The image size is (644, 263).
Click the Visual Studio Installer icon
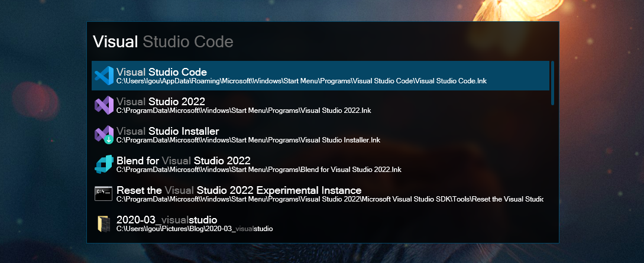click(104, 135)
